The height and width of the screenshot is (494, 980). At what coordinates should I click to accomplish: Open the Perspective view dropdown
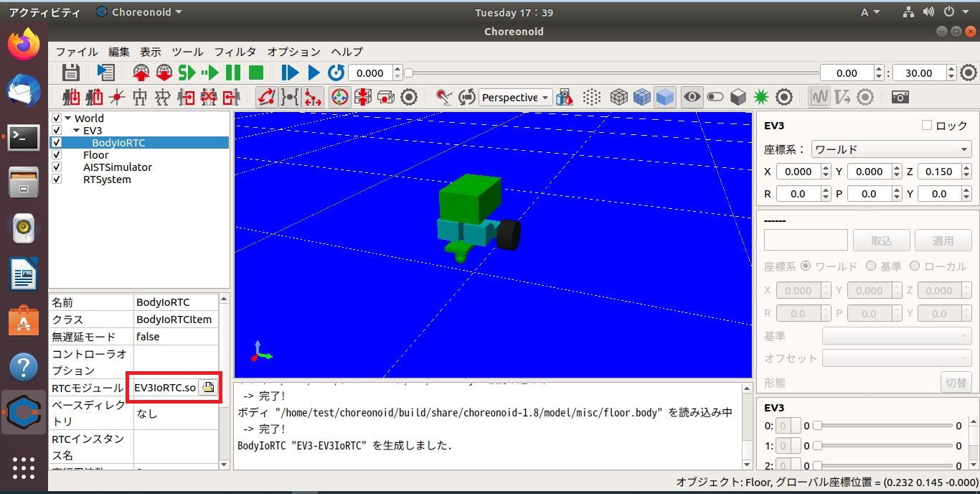[x=516, y=98]
